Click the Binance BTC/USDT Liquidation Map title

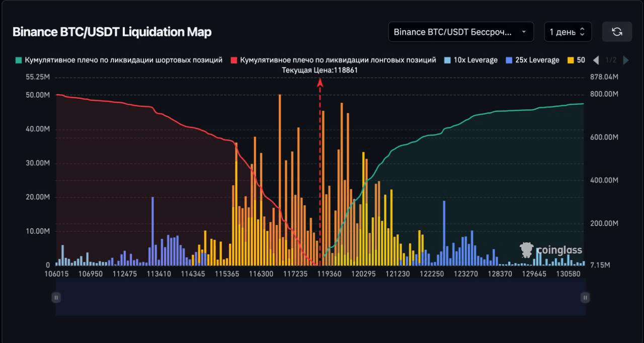point(112,32)
